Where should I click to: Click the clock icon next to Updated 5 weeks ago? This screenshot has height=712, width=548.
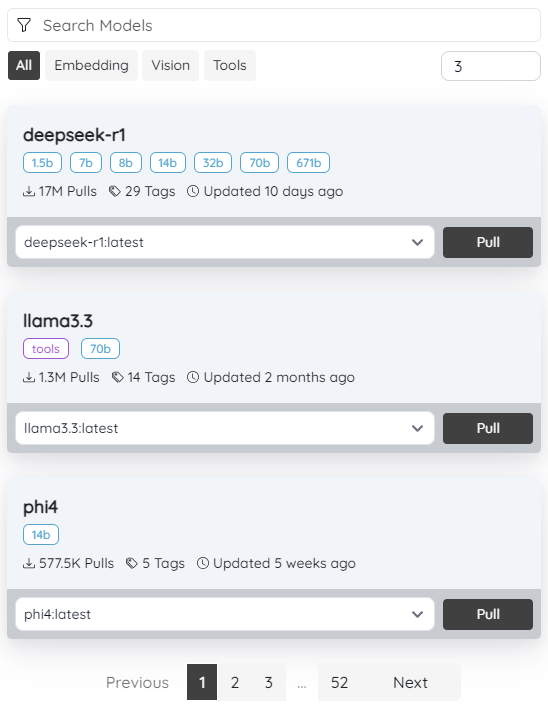click(202, 563)
